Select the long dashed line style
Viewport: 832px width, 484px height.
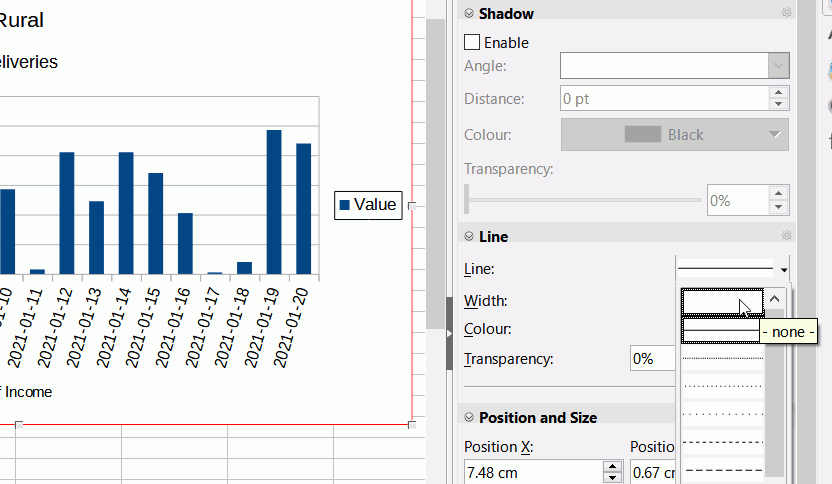pyautogui.click(x=722, y=470)
